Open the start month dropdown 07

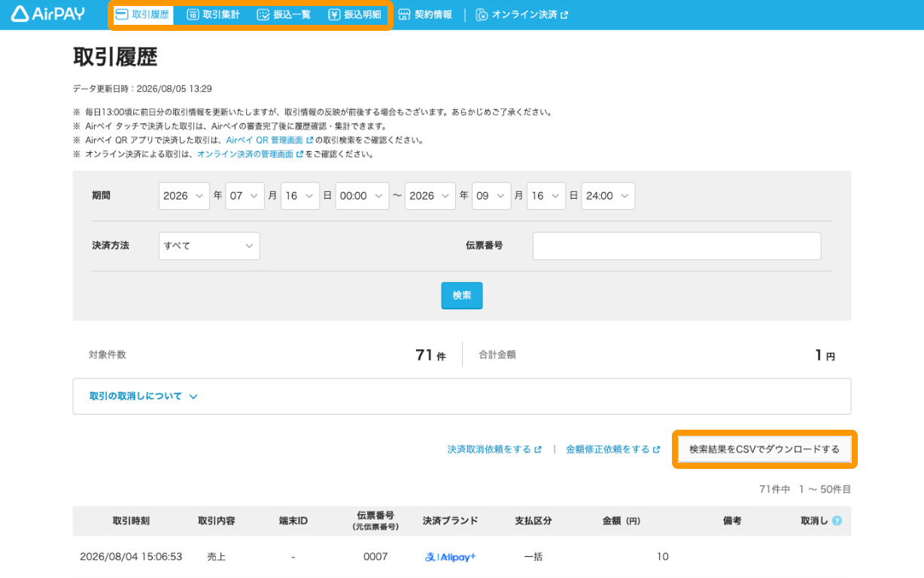click(x=245, y=196)
